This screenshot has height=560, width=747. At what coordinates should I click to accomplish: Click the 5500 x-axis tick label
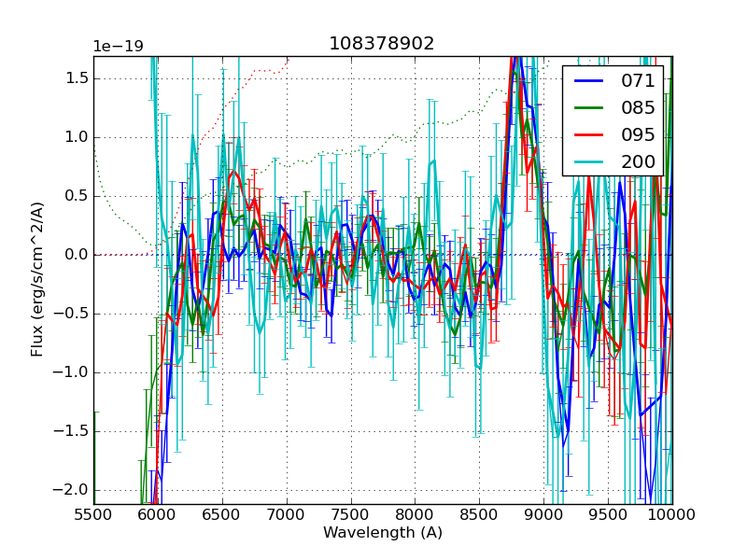pyautogui.click(x=93, y=513)
